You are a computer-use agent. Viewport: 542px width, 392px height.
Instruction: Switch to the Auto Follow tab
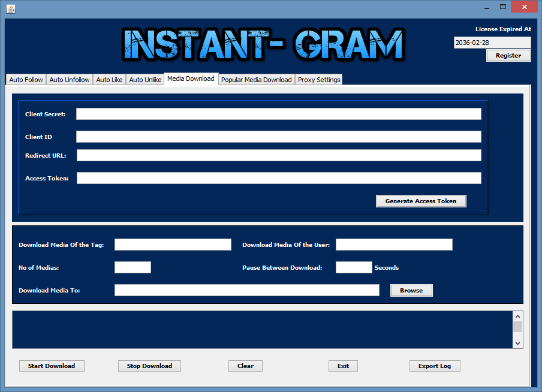tap(26, 80)
